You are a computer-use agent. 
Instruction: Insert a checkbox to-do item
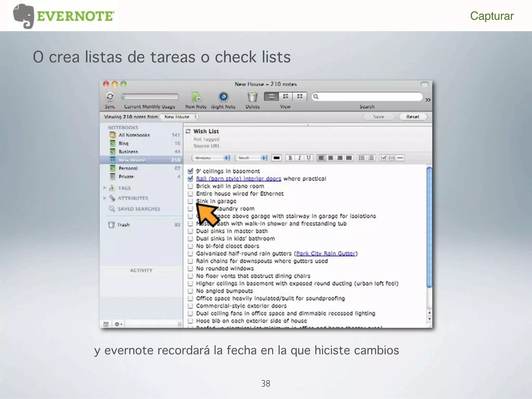click(x=383, y=158)
